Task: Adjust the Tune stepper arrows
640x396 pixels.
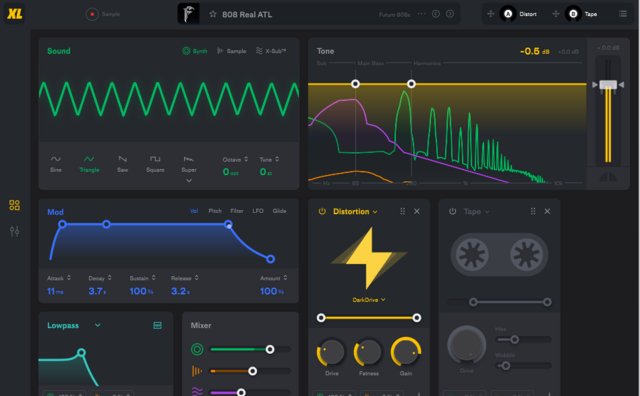Action: 277,159
